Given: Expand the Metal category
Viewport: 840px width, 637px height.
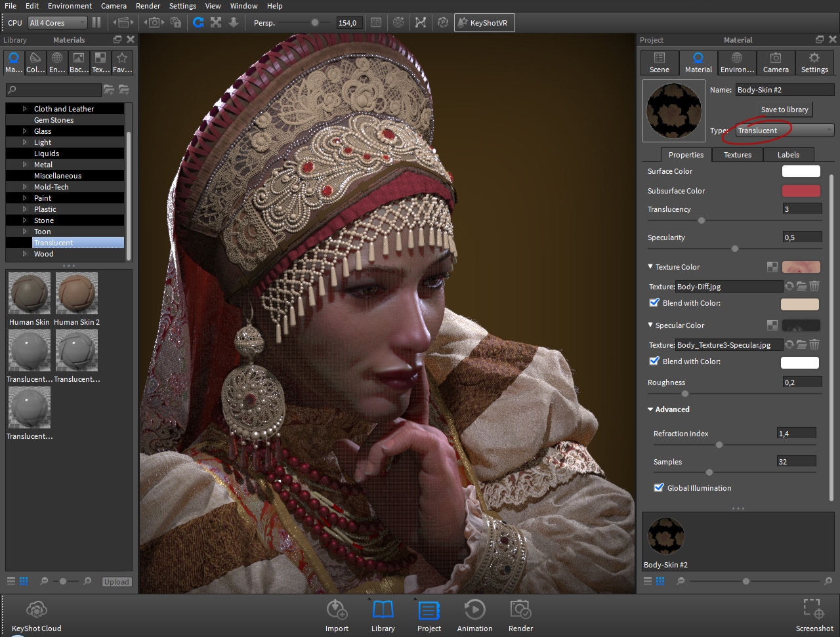Looking at the screenshot, I should click(x=25, y=165).
